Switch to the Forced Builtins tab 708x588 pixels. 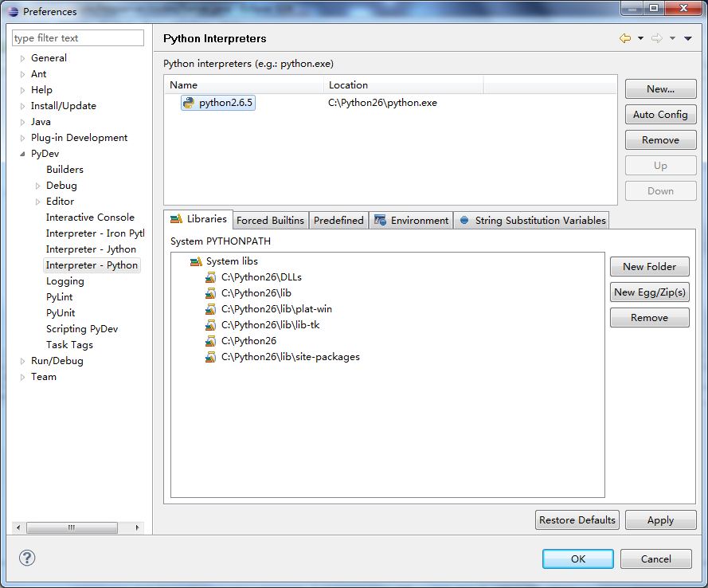(x=270, y=221)
